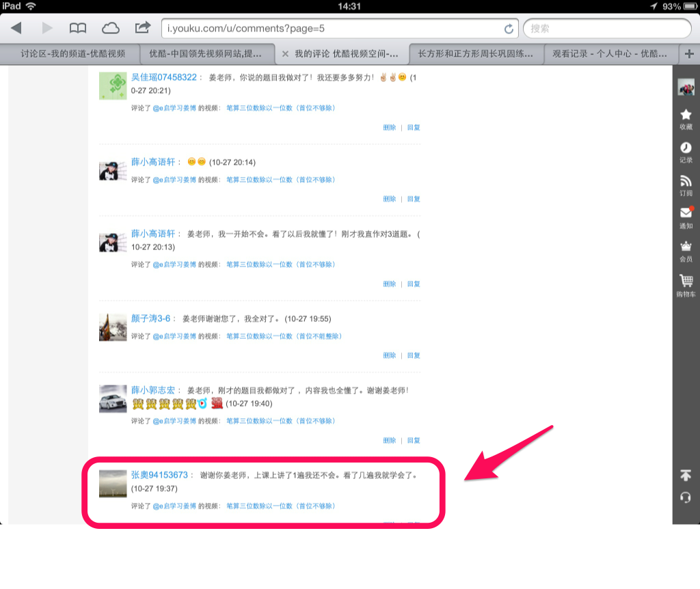Focus the 搜索 search field
This screenshot has width=700, height=589.
click(607, 29)
